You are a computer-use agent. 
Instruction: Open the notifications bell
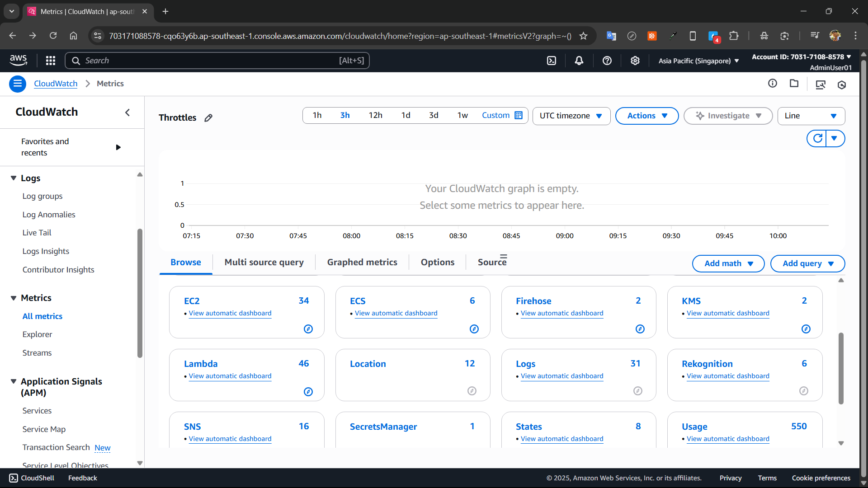[579, 61]
